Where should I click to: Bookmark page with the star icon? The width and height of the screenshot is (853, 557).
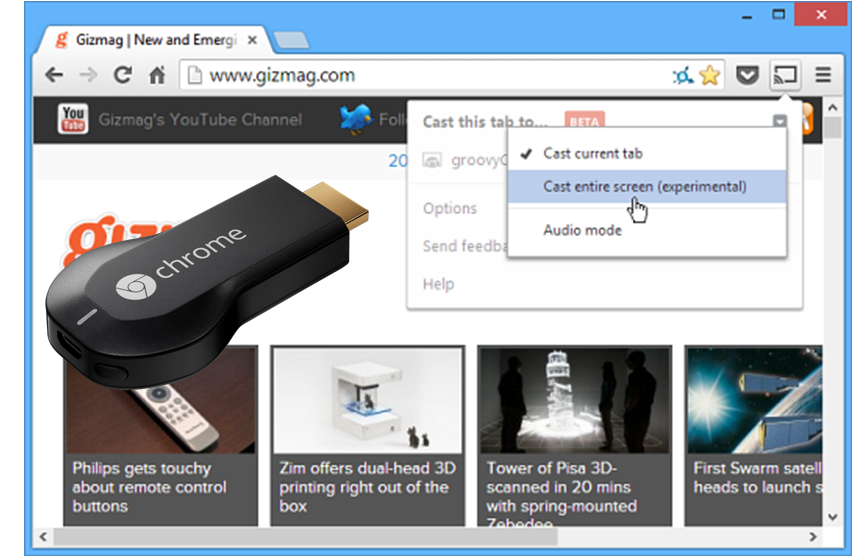pyautogui.click(x=709, y=75)
